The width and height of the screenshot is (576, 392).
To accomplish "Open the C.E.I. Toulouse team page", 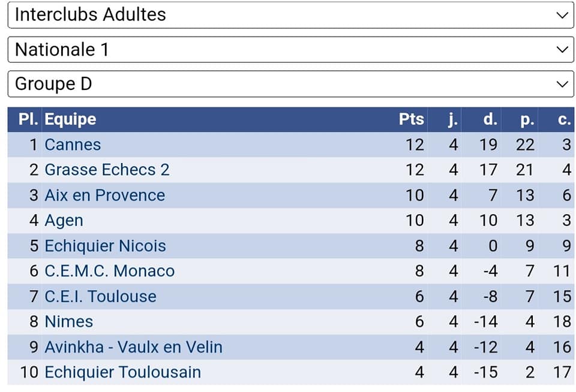I will (100, 296).
